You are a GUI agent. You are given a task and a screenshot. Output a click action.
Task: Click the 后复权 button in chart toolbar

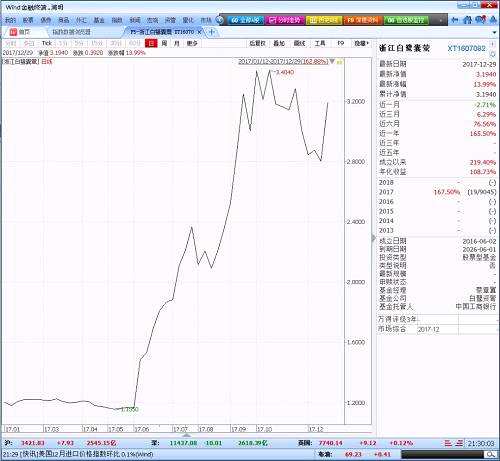[x=258, y=43]
